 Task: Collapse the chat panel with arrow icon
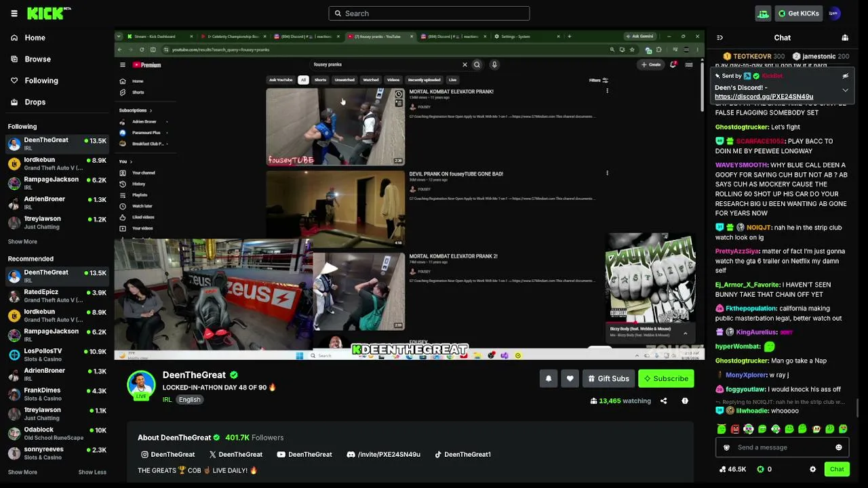point(719,38)
